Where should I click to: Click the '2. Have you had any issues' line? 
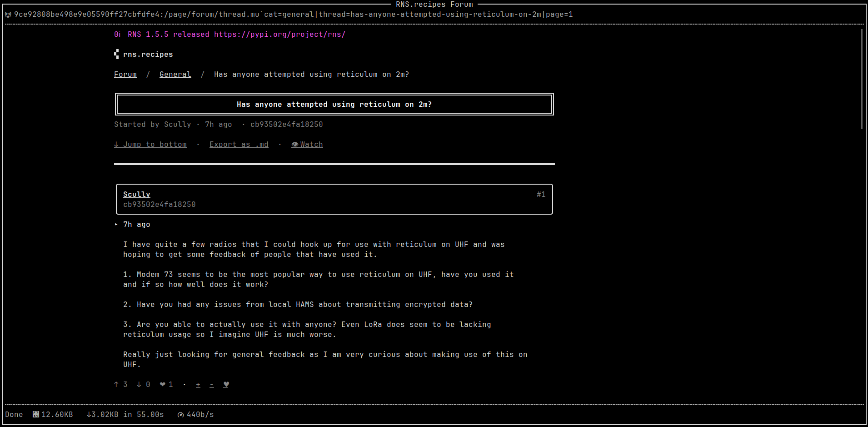[298, 305]
